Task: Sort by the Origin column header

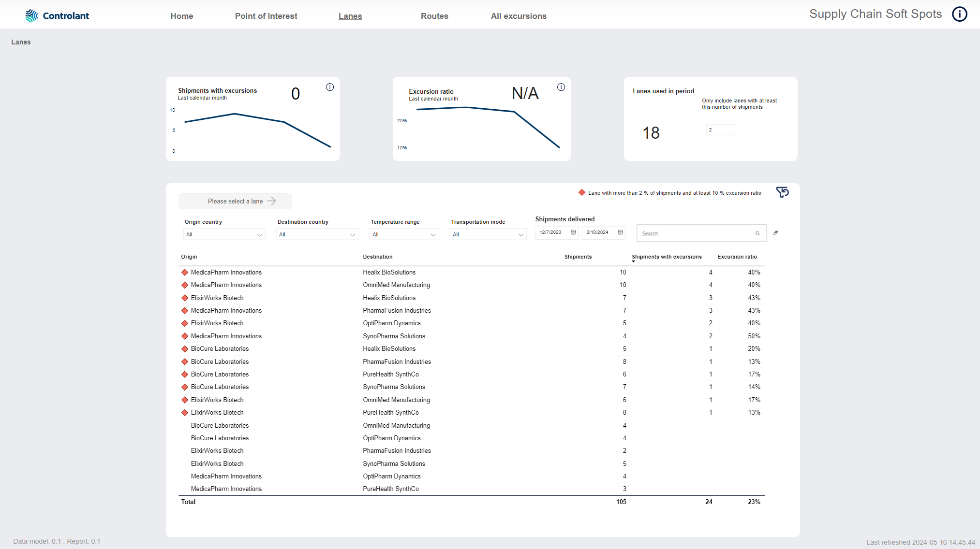Action: [x=189, y=257]
